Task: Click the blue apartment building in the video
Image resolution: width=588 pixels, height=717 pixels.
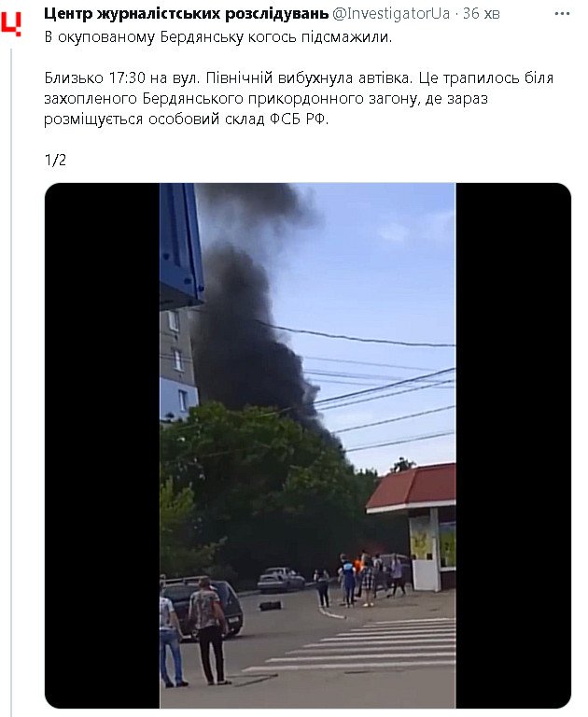Action: click(x=179, y=363)
